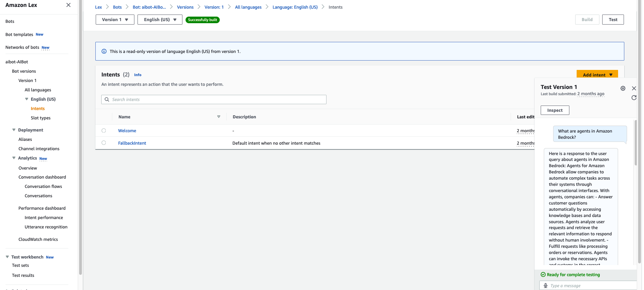Open Test results in the sidebar
The height and width of the screenshot is (290, 644).
[23, 275]
